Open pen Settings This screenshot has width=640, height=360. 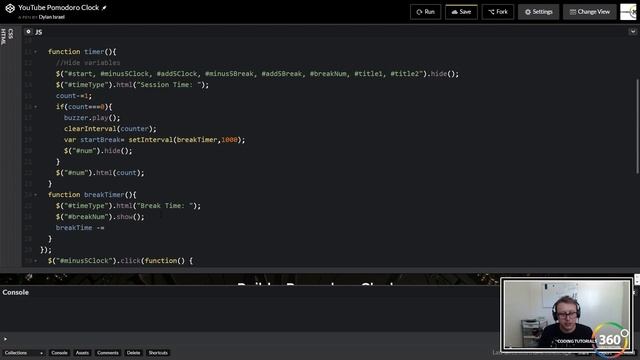(538, 12)
